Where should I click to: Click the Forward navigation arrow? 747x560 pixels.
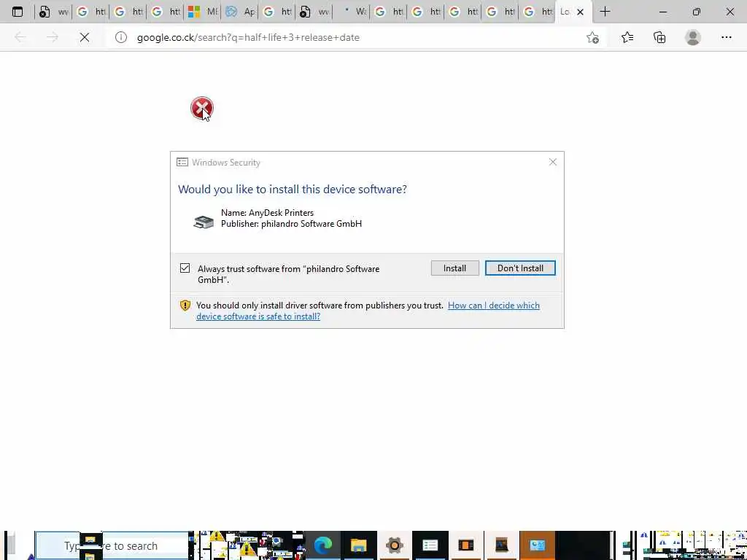[x=53, y=37]
